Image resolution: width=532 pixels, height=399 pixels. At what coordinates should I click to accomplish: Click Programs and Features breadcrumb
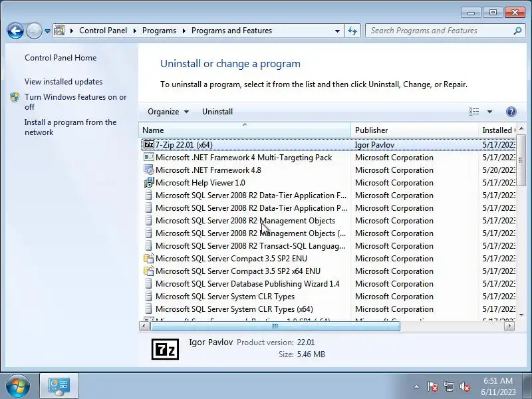pyautogui.click(x=231, y=31)
